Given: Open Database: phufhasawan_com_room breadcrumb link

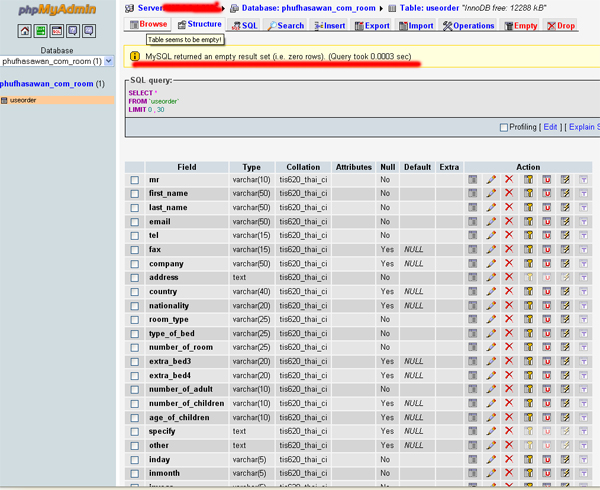Looking at the screenshot, I should pyautogui.click(x=308, y=8).
